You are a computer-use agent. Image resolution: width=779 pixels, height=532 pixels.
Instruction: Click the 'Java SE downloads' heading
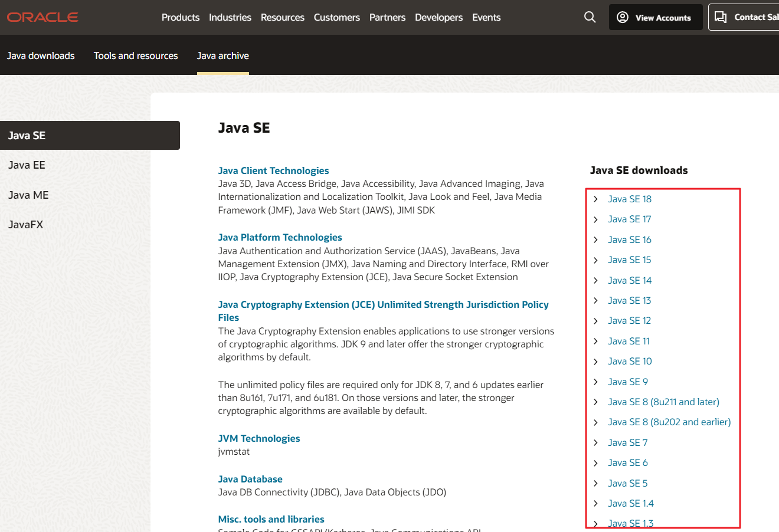639,170
